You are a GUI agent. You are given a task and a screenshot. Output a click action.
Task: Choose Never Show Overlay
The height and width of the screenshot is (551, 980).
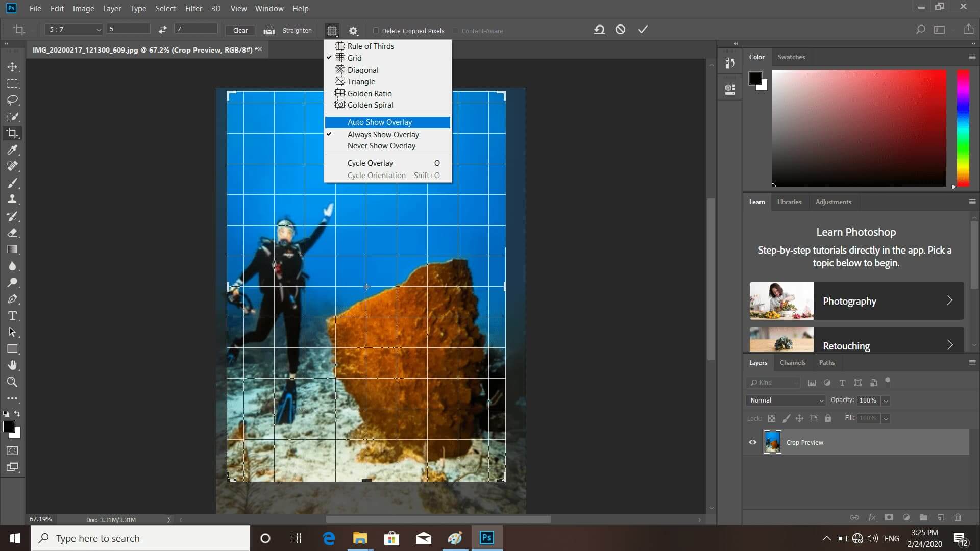tap(387, 146)
